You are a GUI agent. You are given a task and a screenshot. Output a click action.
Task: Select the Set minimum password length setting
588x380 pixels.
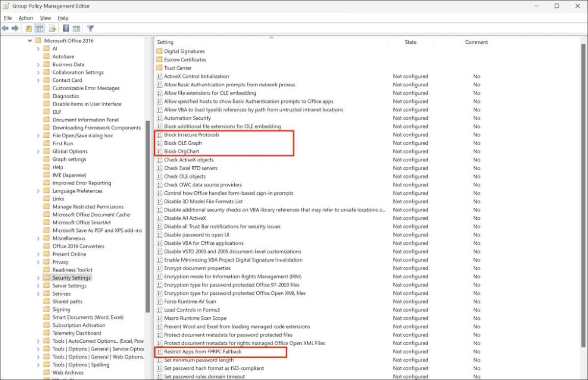198,359
